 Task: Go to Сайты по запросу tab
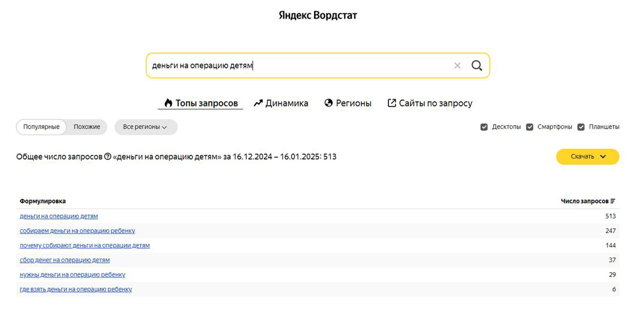(430, 103)
